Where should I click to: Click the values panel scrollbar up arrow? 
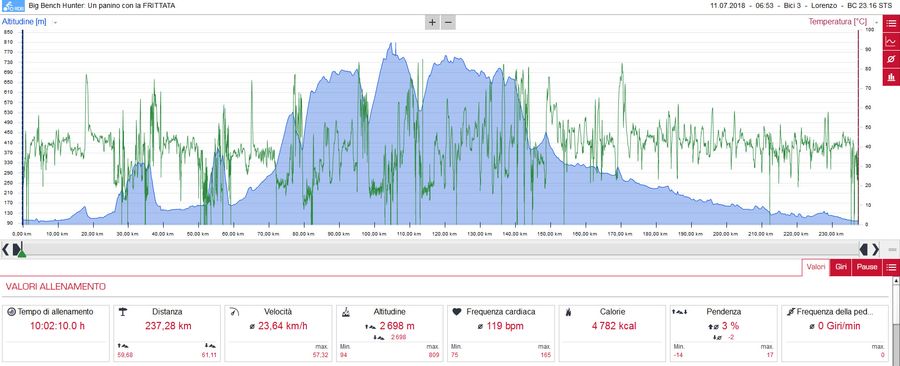click(x=896, y=281)
